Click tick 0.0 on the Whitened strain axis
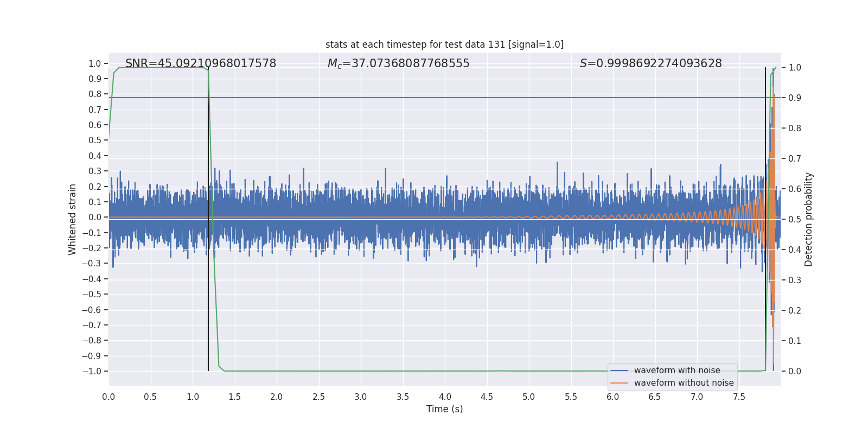Image resolution: width=868 pixels, height=434 pixels. (x=95, y=217)
